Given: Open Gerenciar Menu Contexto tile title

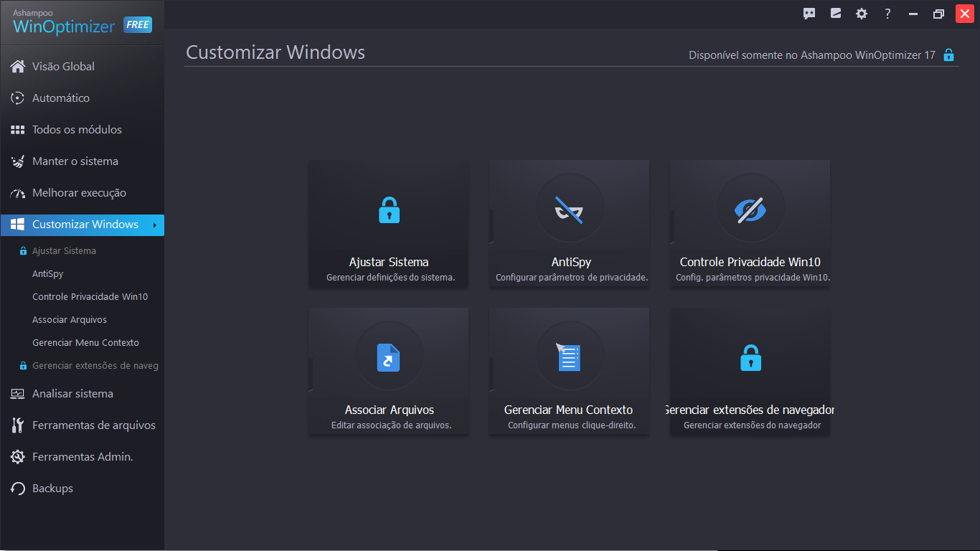Looking at the screenshot, I should point(569,410).
